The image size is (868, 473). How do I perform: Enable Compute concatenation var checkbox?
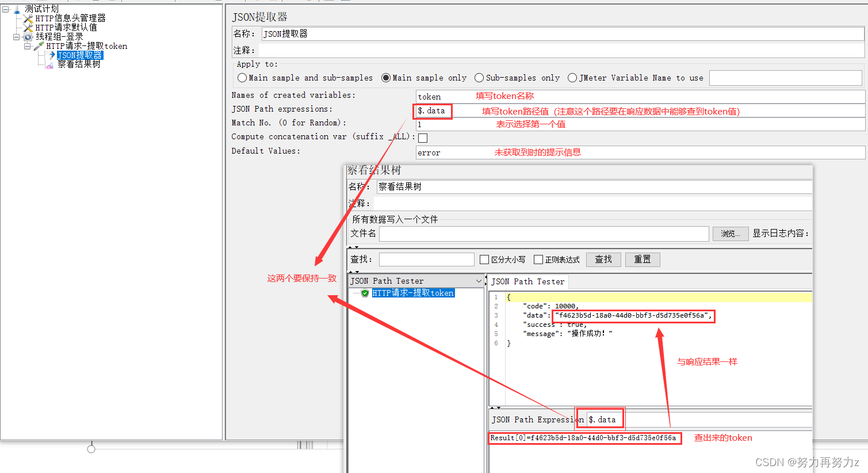(422, 137)
